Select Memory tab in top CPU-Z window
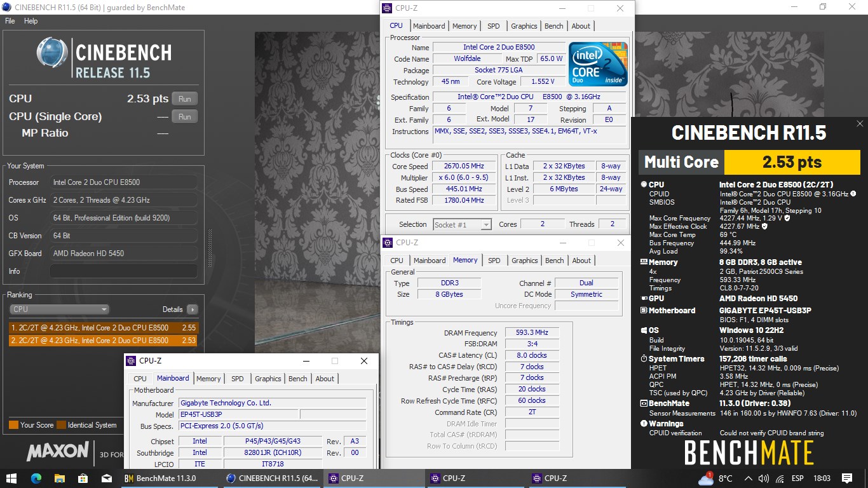This screenshot has height=488, width=868. pos(465,26)
